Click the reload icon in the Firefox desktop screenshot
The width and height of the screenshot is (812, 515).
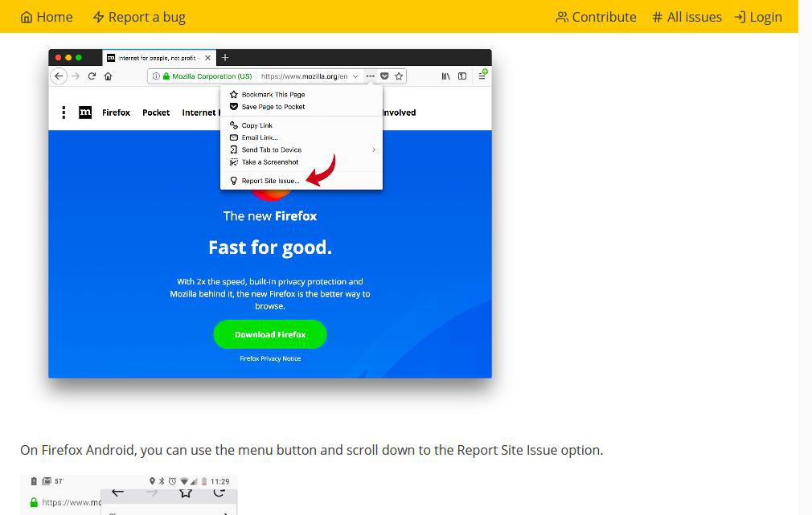point(92,76)
